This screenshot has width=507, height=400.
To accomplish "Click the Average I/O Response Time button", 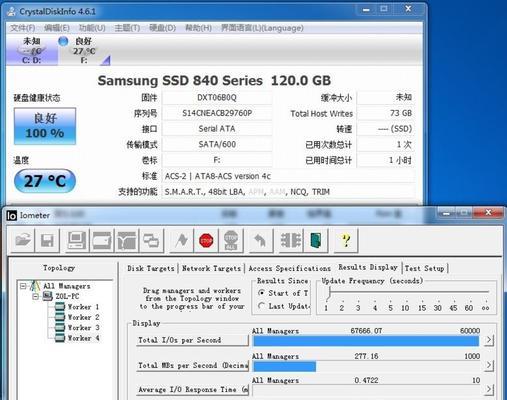I will pyautogui.click(x=192, y=389).
